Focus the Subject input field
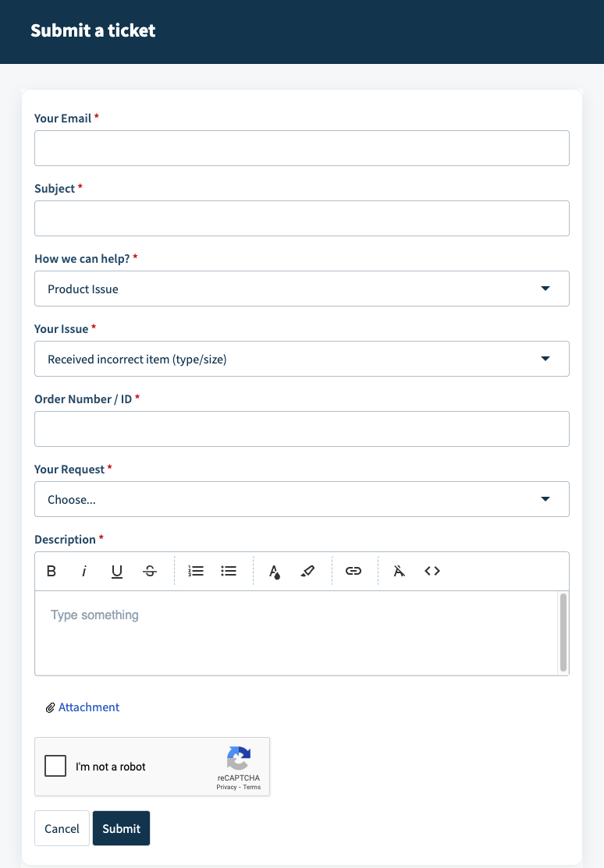This screenshot has width=604, height=868. [x=302, y=218]
